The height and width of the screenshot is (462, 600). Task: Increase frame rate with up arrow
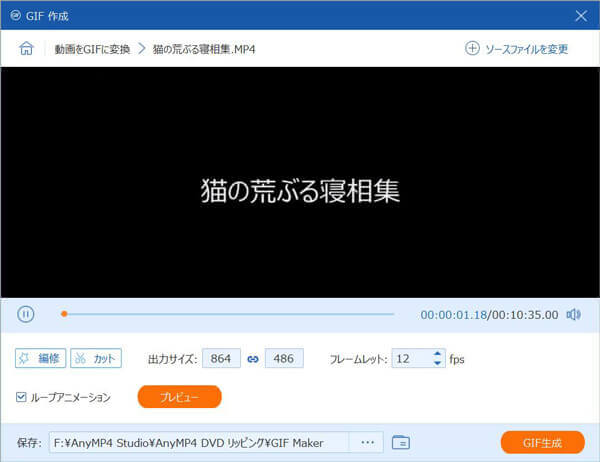click(437, 354)
